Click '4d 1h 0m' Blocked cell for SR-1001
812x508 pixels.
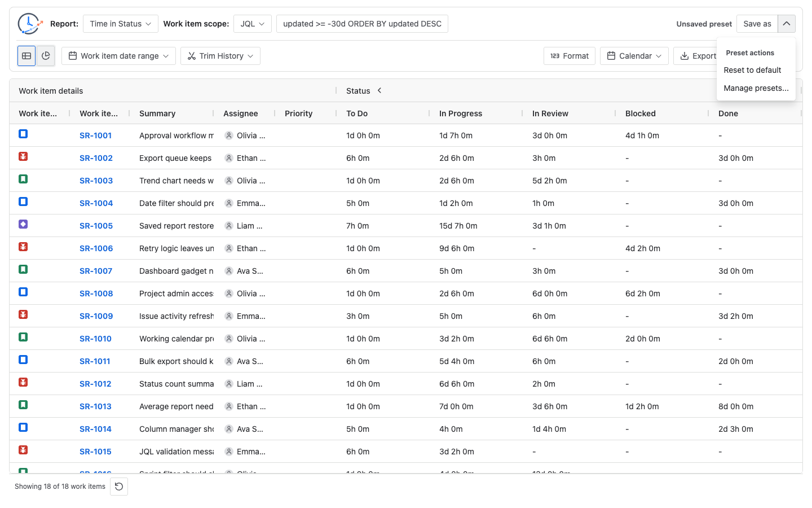coord(642,135)
